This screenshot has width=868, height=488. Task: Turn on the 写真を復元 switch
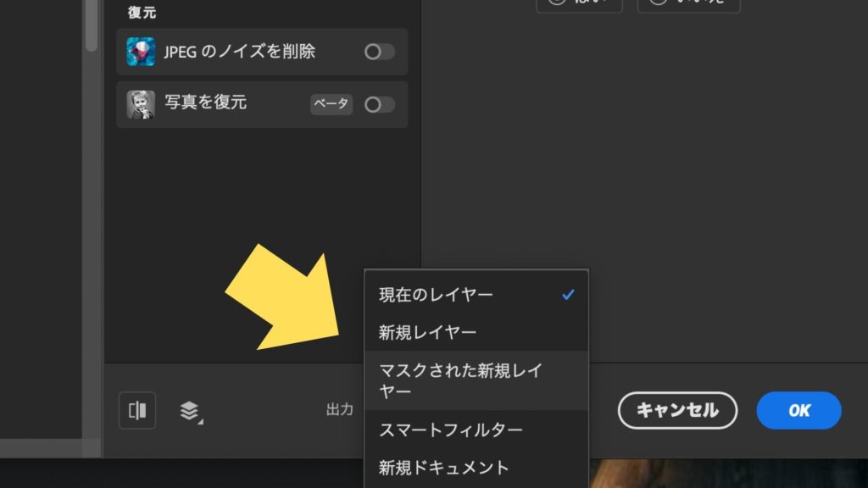coord(379,104)
